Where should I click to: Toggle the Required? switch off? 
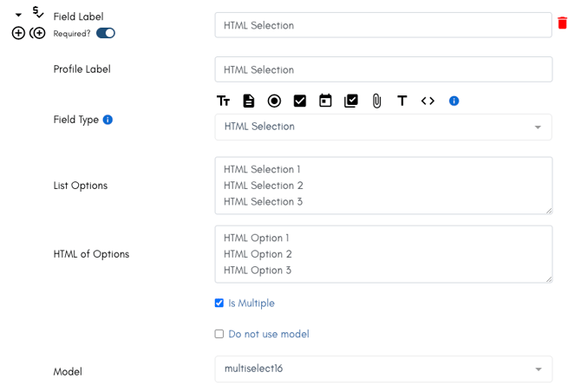[106, 33]
